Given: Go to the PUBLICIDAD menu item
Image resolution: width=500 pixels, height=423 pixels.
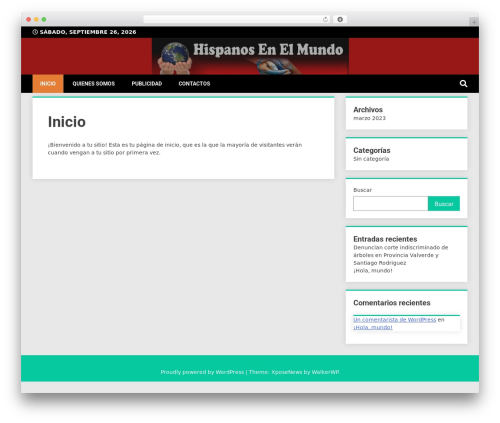Looking at the screenshot, I should pyautogui.click(x=147, y=84).
